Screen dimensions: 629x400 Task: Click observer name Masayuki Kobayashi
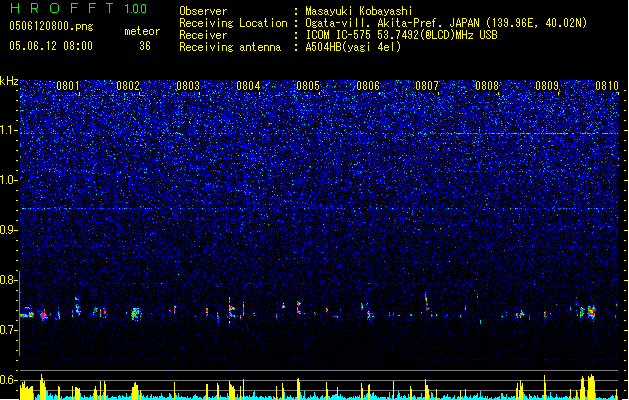(x=359, y=11)
